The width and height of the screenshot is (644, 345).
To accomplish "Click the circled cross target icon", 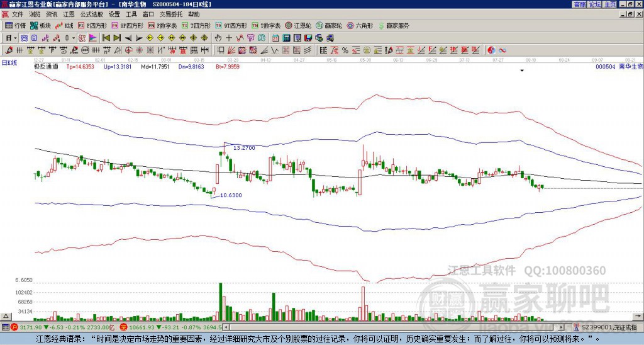I will point(128,50).
